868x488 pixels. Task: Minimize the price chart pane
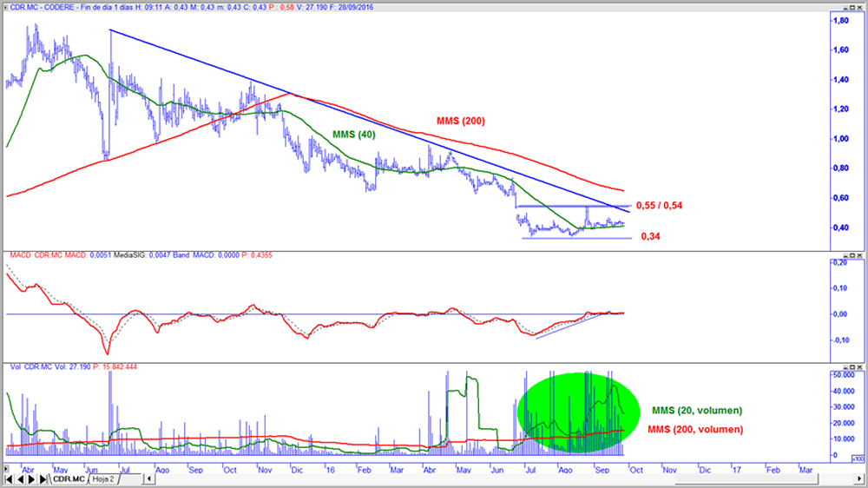845,7
